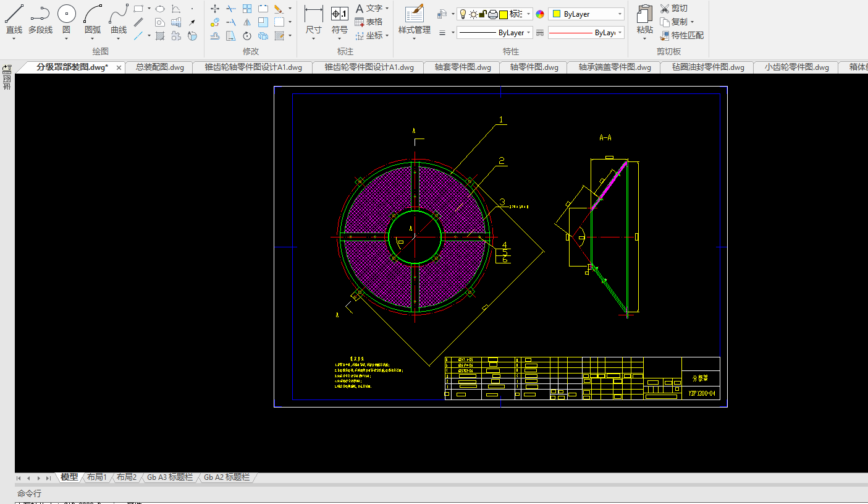This screenshot has height=504, width=868.
Task: Toggle layer on/off light bulb icon
Action: 463,14
